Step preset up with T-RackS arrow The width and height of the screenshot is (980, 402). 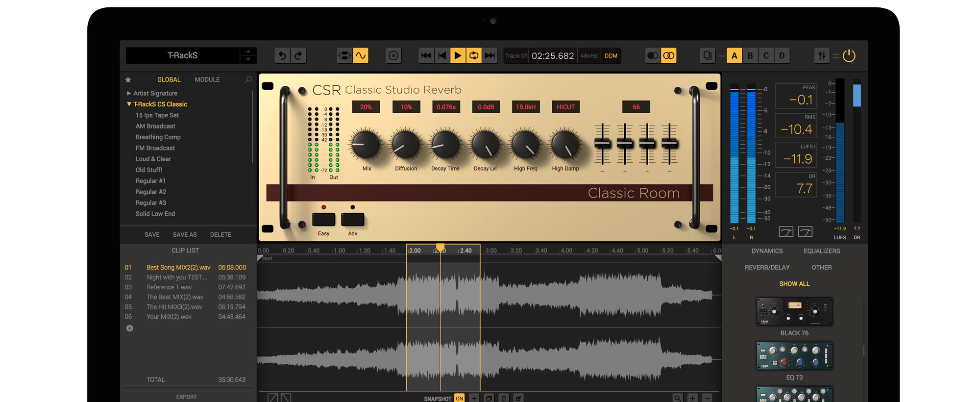(x=248, y=51)
